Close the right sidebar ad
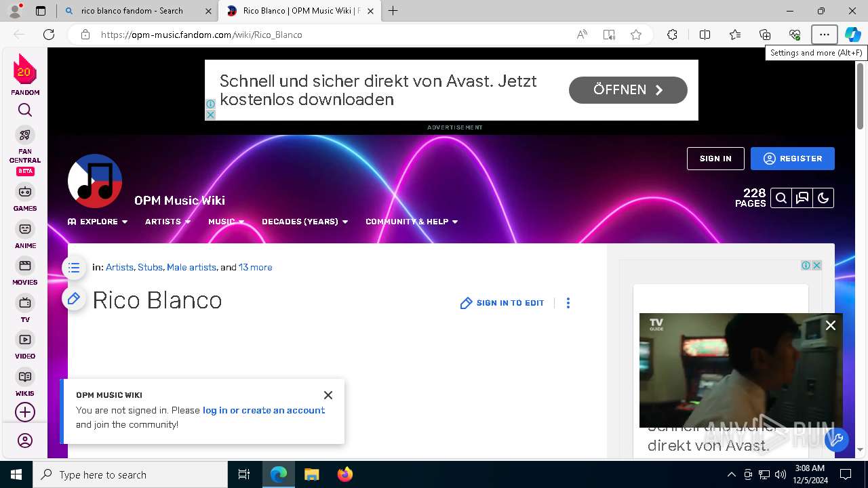Viewport: 868px width, 488px height. (x=817, y=265)
